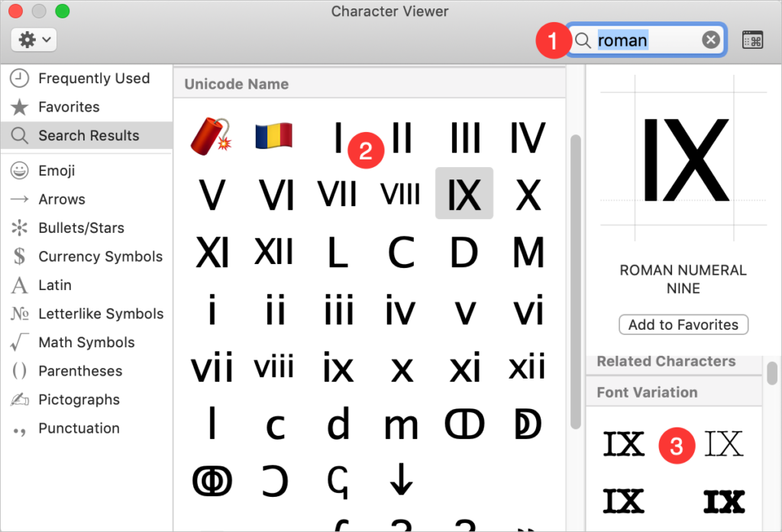This screenshot has width=782, height=532.
Task: Select Roman numeral one hundred C
Action: point(401,253)
